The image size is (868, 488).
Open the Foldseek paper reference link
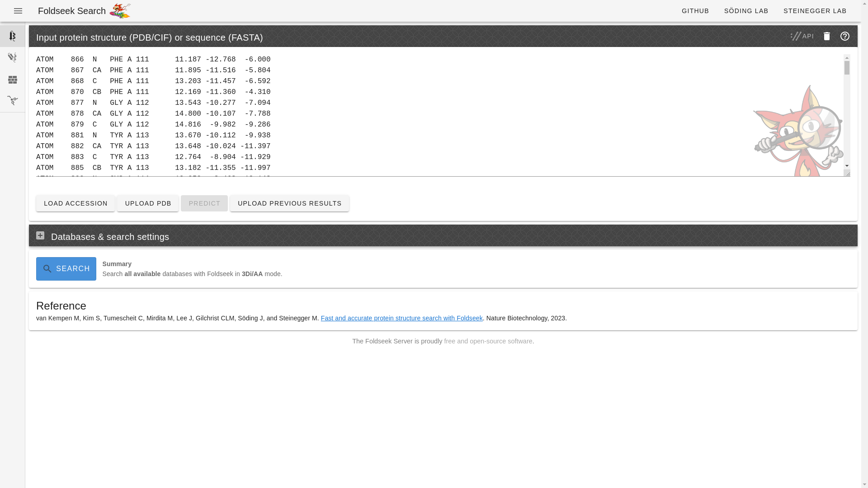tap(401, 318)
